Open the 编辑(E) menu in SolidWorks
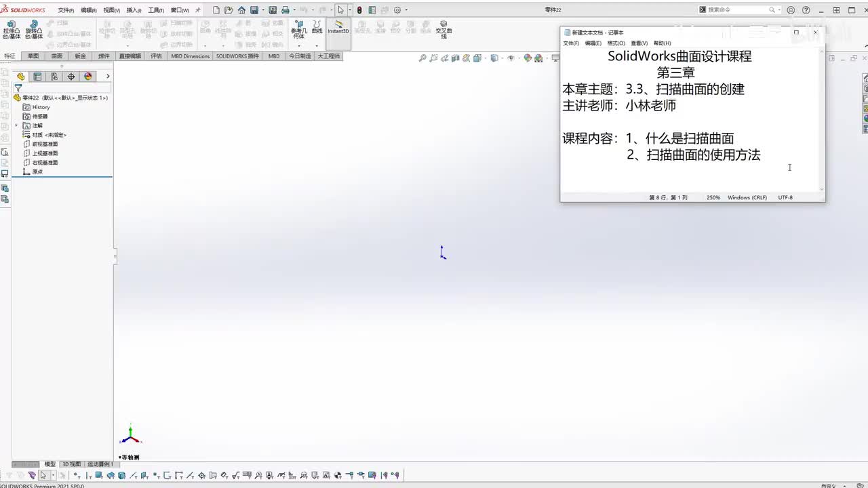This screenshot has height=488, width=868. tap(89, 10)
